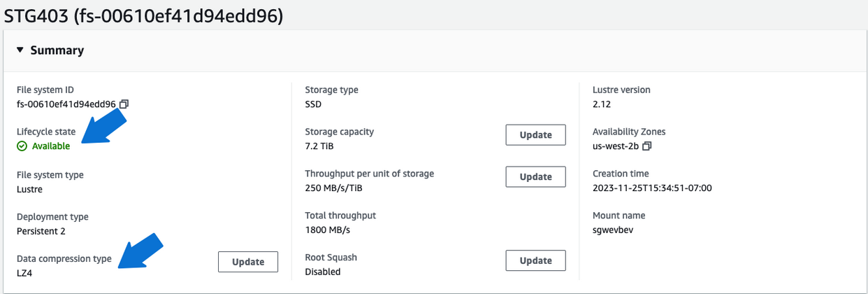
Task: Collapse the Summary section triangle
Action: [x=20, y=50]
